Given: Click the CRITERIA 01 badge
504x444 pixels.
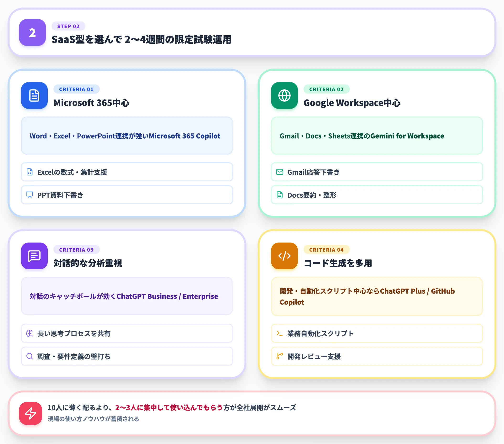Looking at the screenshot, I should [x=76, y=89].
